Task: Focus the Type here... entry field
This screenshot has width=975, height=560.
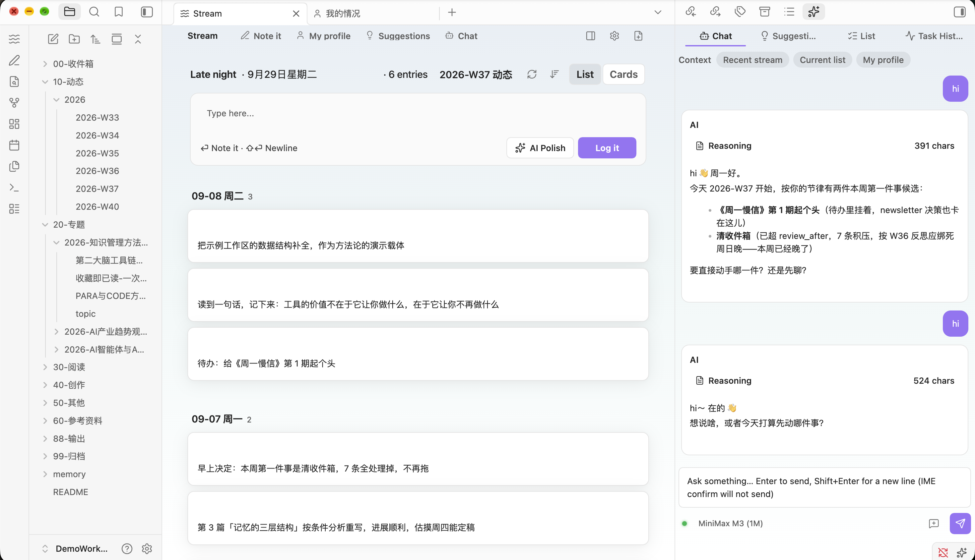Action: point(418,113)
